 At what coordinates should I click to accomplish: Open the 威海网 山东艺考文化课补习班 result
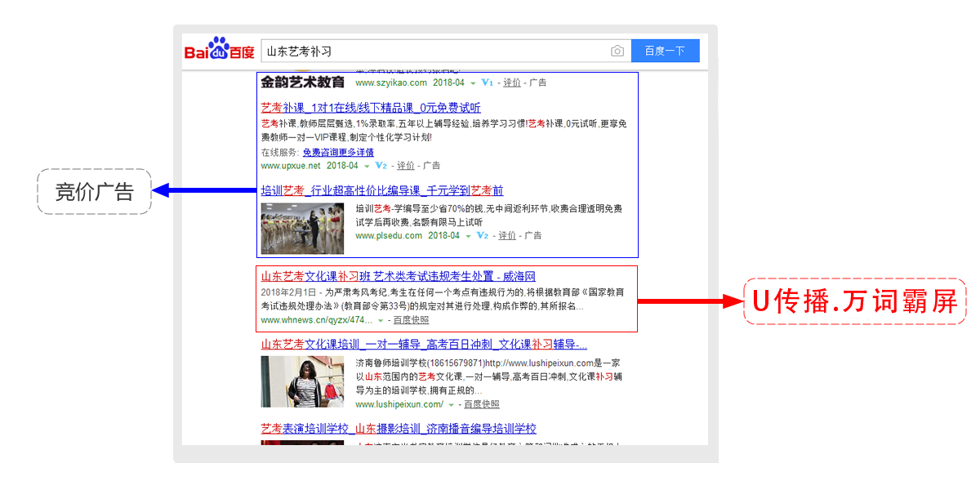coord(399,277)
